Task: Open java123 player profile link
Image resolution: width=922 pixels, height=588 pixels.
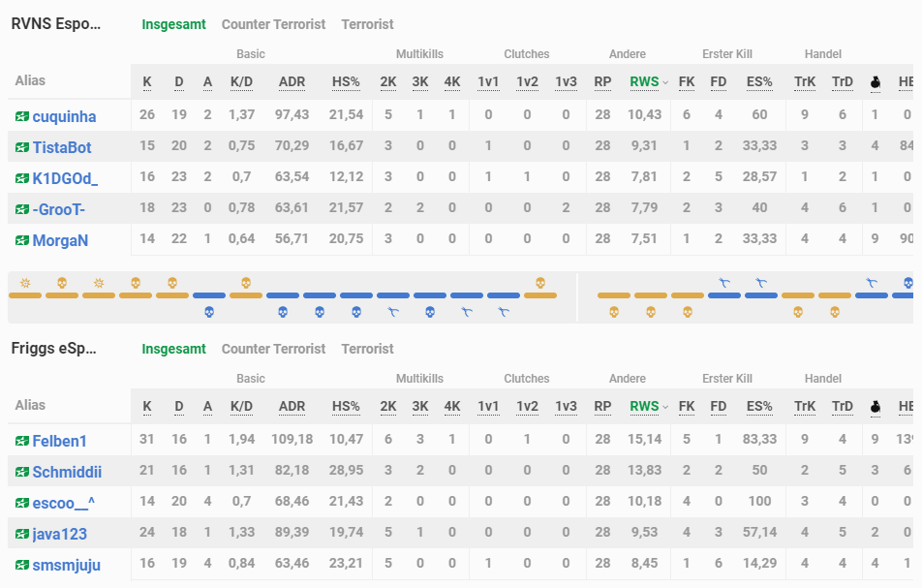Action: pyautogui.click(x=59, y=534)
